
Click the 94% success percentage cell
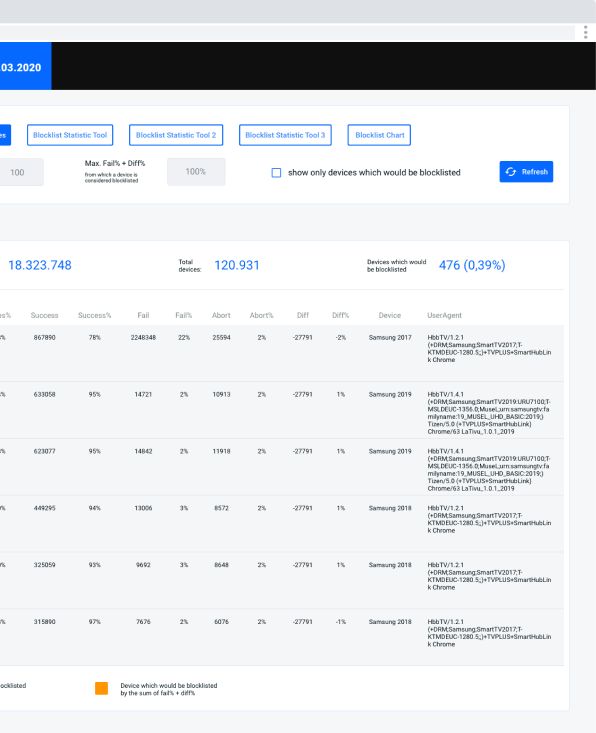(94, 508)
